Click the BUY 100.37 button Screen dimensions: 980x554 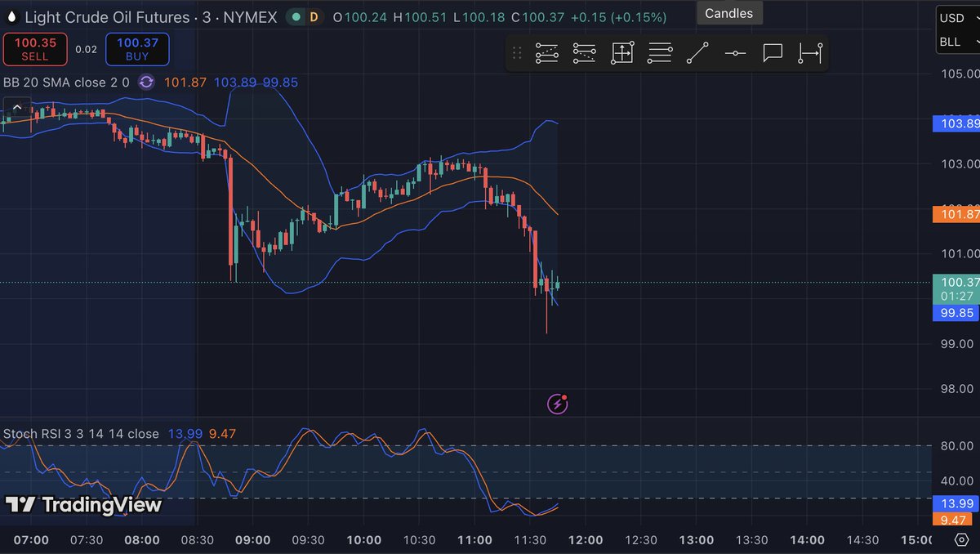137,49
